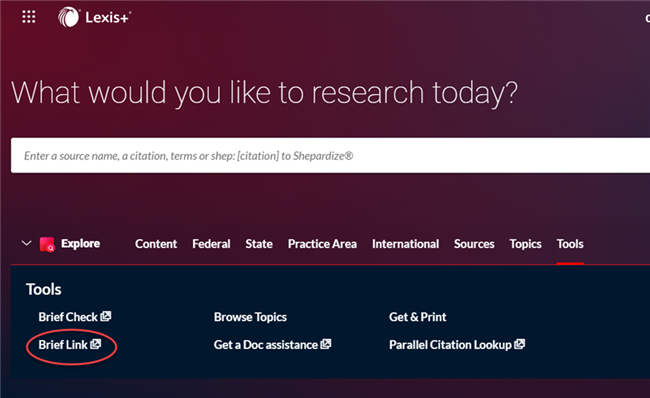The width and height of the screenshot is (650, 398).
Task: Click into the research search box
Action: [330, 155]
